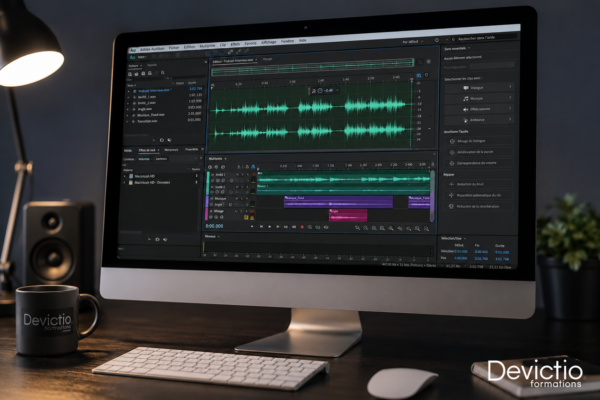Solo the Invité 1 track with S

point(242,175)
